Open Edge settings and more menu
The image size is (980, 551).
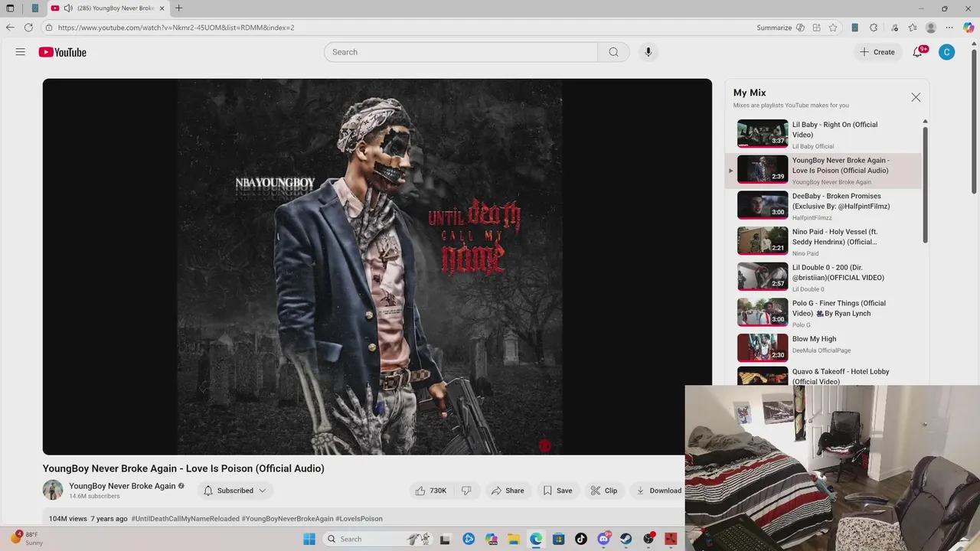coord(950,28)
